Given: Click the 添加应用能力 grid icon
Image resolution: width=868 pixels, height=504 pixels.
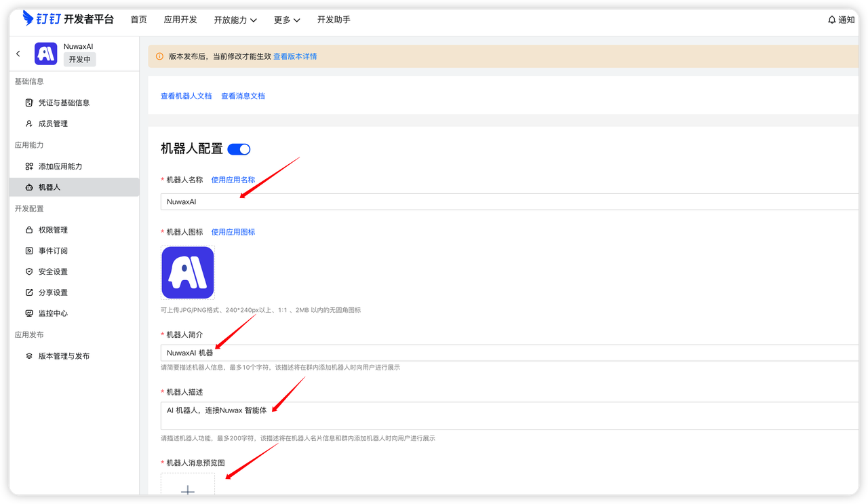Looking at the screenshot, I should (29, 166).
